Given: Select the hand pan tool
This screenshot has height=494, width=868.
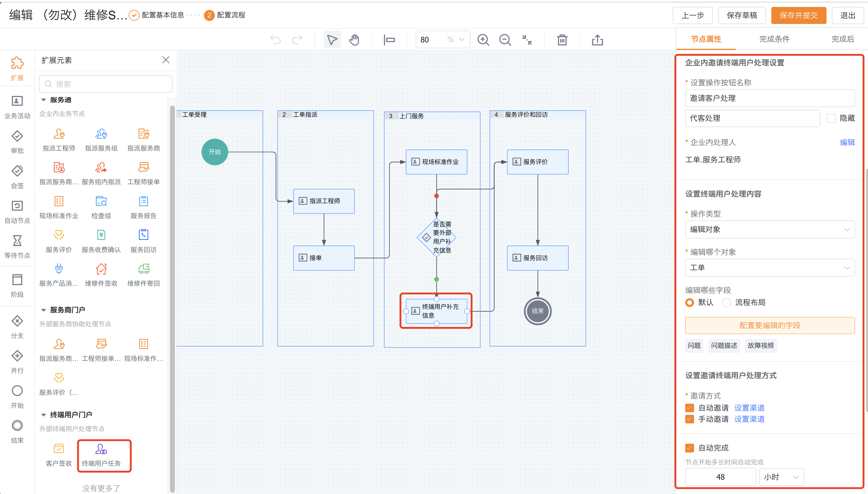Looking at the screenshot, I should point(354,40).
